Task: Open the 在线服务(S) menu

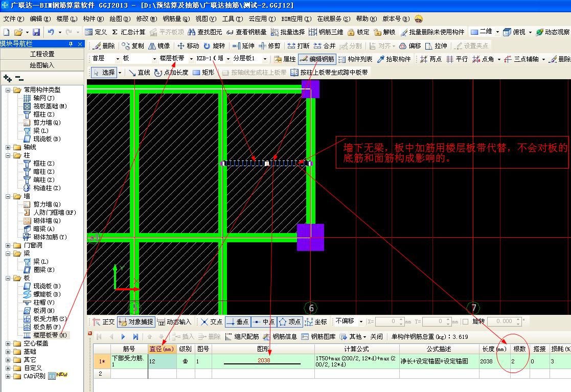Action: point(334,18)
